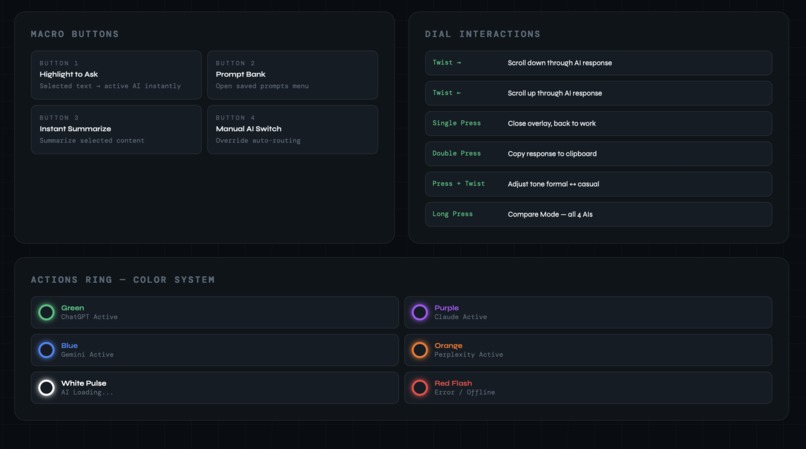The height and width of the screenshot is (449, 806).
Task: Click the orange Perplexity Active ring icon
Action: (x=419, y=350)
